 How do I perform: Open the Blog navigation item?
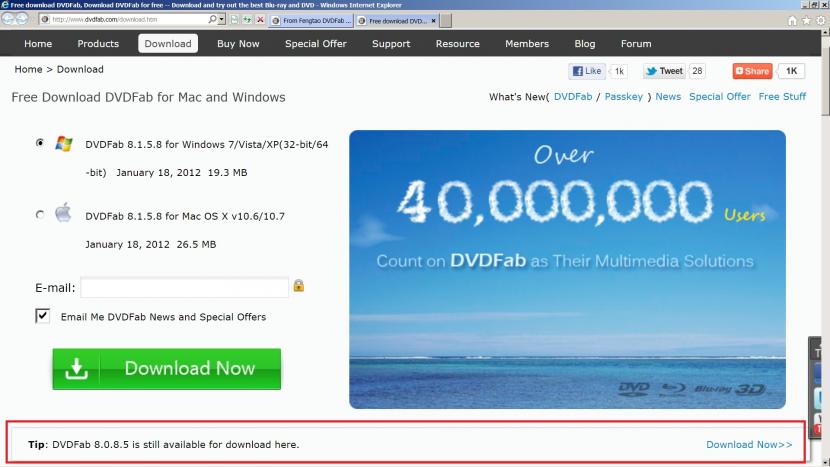coord(584,43)
